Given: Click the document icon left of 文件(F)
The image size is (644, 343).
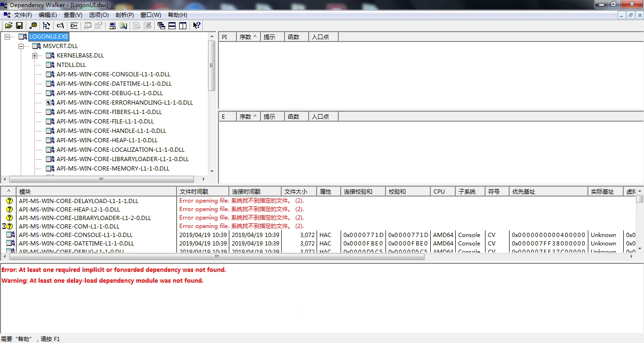Looking at the screenshot, I should click(x=7, y=15).
